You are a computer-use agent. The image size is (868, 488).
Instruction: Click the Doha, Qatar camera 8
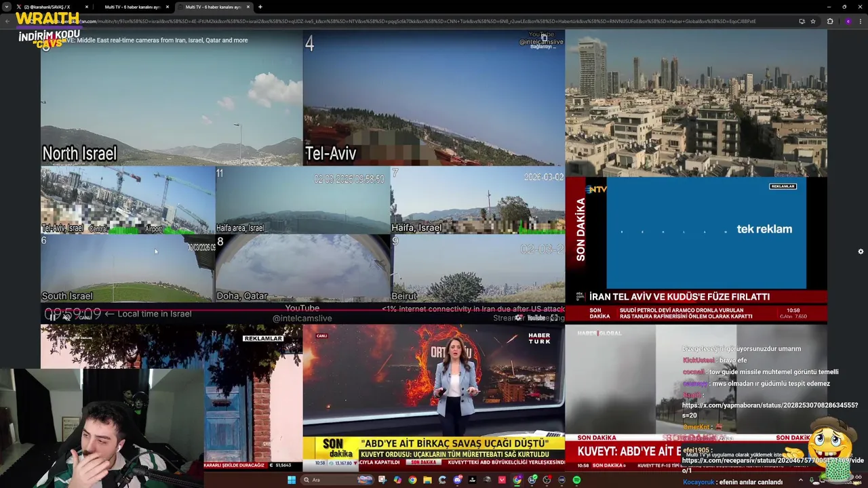point(303,268)
